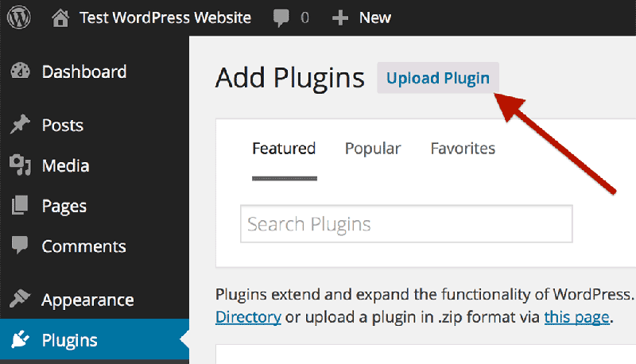Open the comments bubble icon in admin bar
This screenshot has width=636, height=364.
[x=281, y=18]
